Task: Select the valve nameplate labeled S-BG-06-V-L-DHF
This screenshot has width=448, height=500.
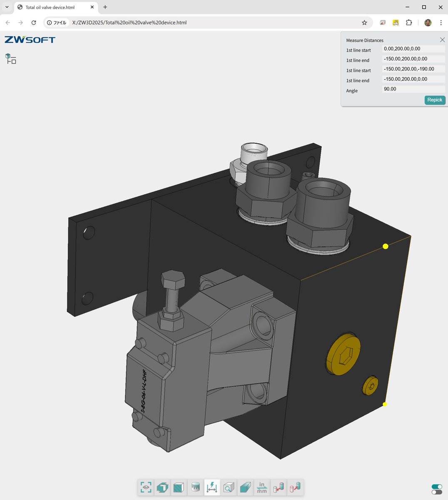Action: pos(145,391)
